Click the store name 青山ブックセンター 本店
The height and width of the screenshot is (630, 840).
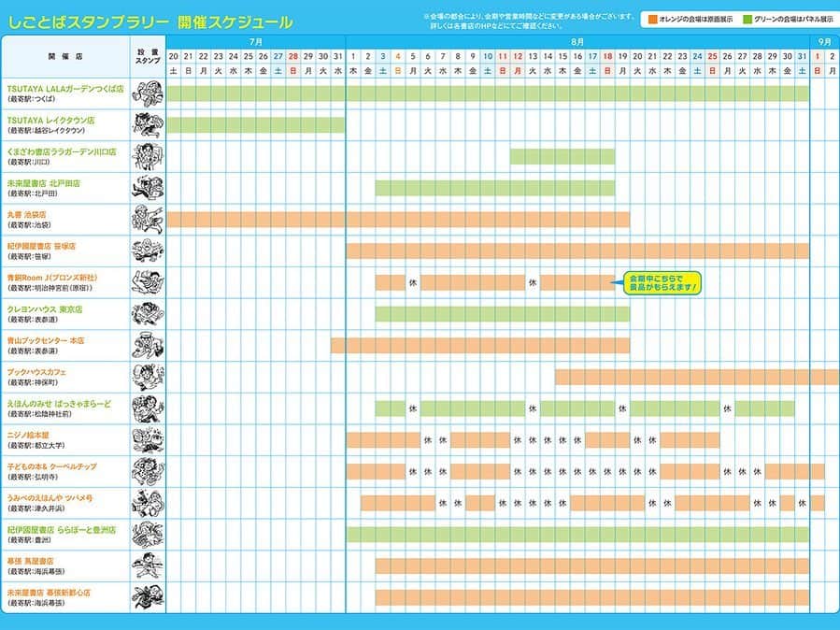point(46,341)
